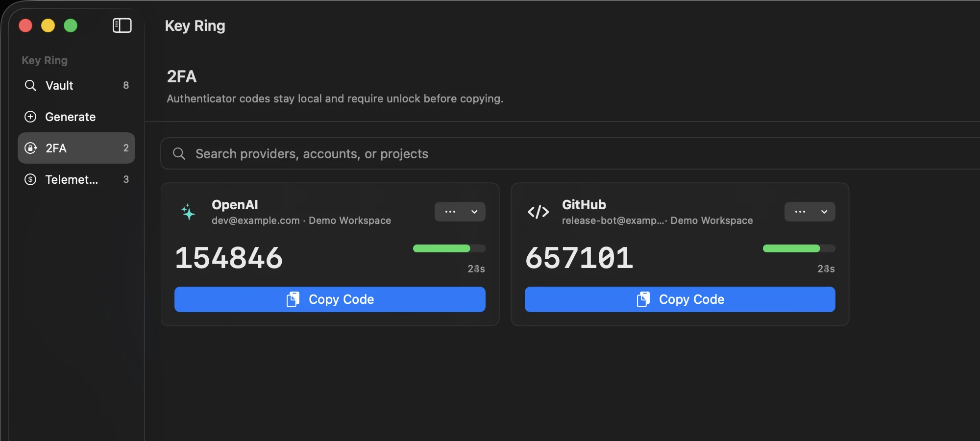Click the Telemetry count badge 3
Screen dimensions: 980x441
coord(126,179)
